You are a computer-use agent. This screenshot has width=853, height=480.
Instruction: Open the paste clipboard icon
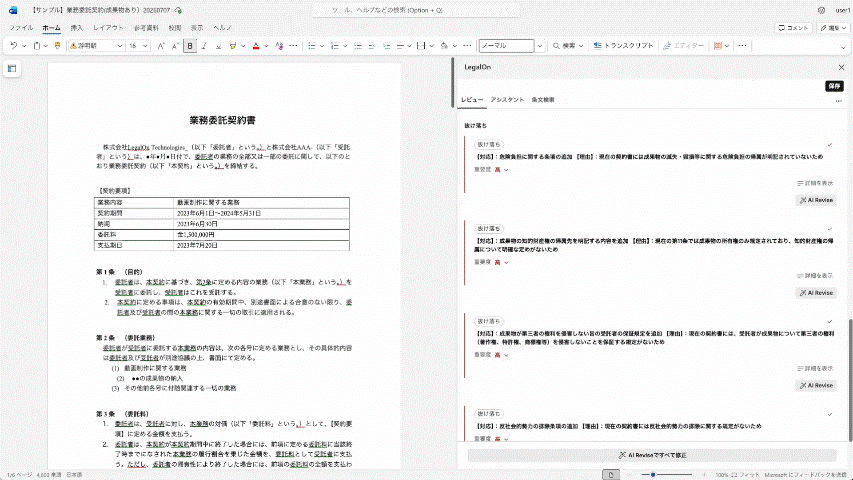coord(37,46)
